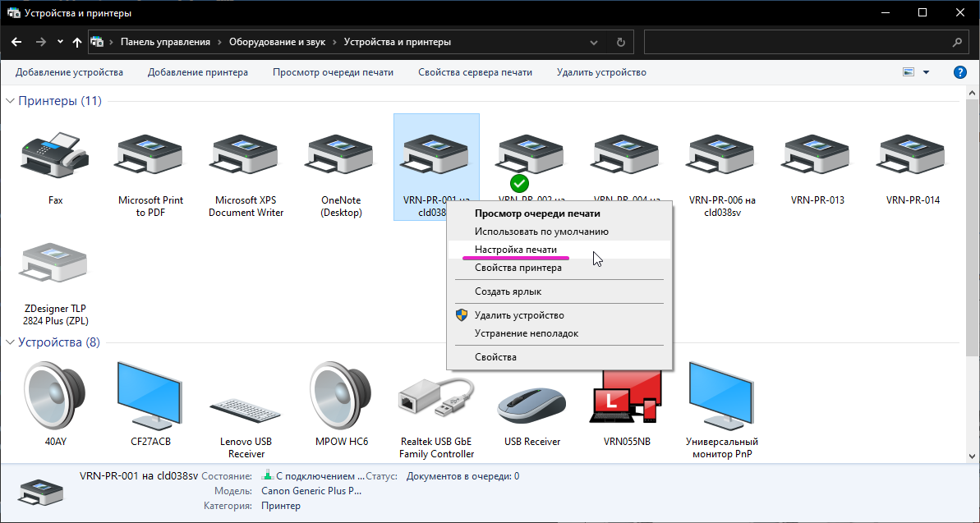Image resolution: width=980 pixels, height=523 pixels.
Task: Click Добавление принтера toolbar button
Action: coord(197,72)
